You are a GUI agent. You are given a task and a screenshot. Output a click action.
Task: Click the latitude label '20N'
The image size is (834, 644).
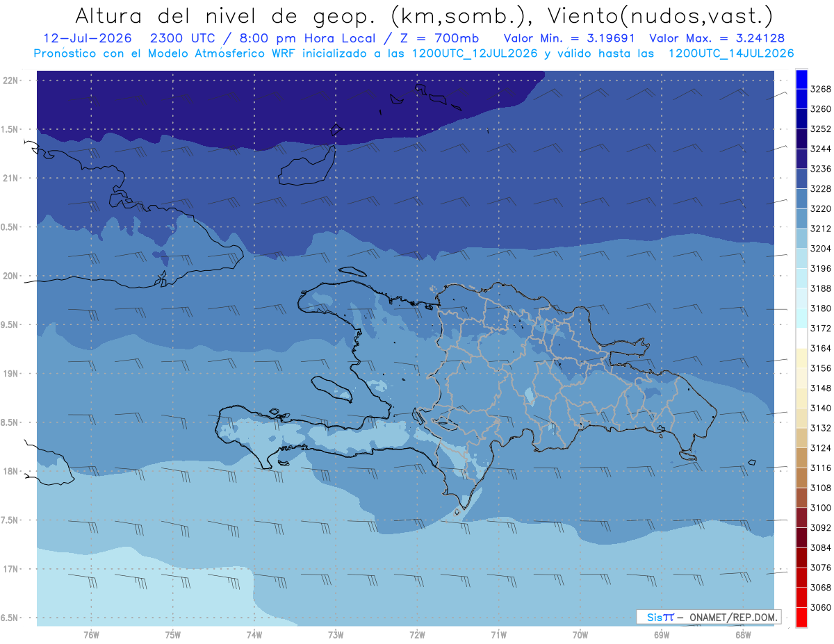tap(10, 276)
